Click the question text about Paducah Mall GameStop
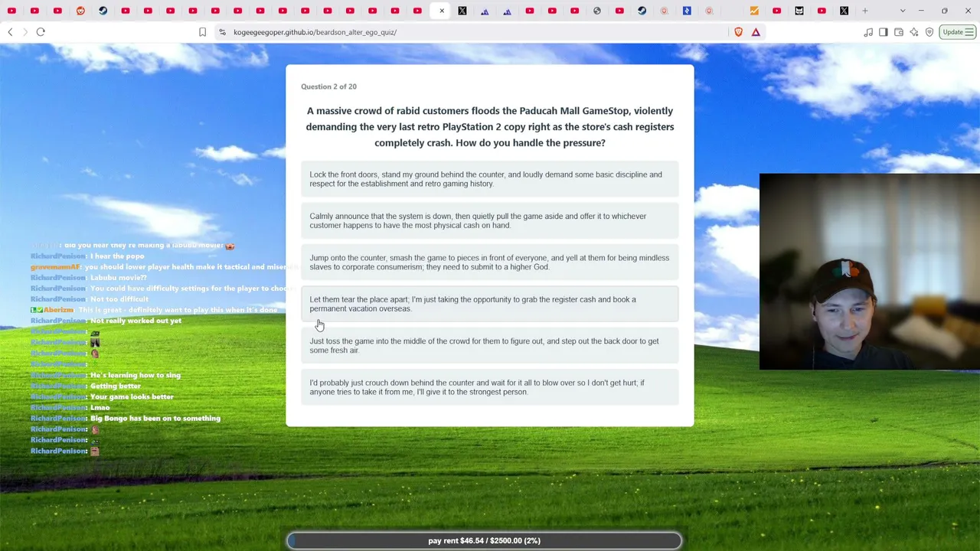Image resolution: width=980 pixels, height=551 pixels. [490, 127]
